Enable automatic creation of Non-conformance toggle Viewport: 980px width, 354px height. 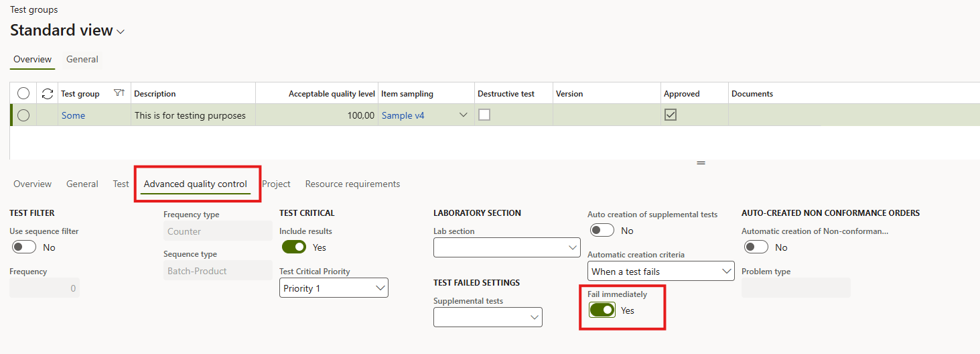coord(756,247)
